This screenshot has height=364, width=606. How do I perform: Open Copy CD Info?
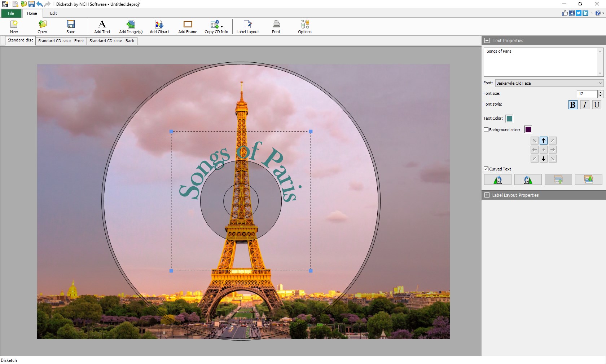(216, 27)
